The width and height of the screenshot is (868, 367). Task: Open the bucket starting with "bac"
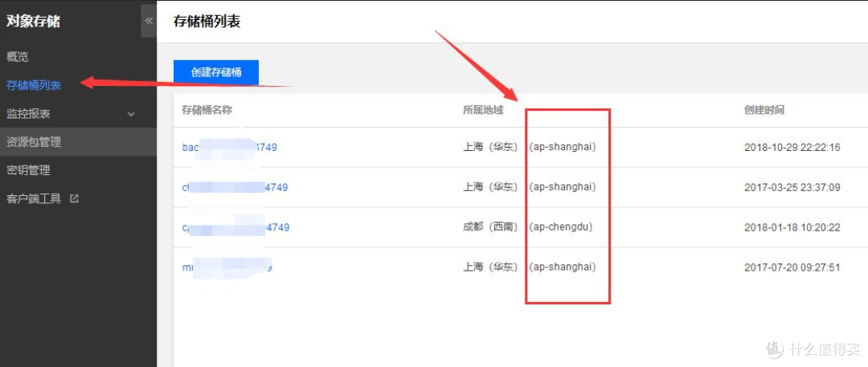point(229,147)
